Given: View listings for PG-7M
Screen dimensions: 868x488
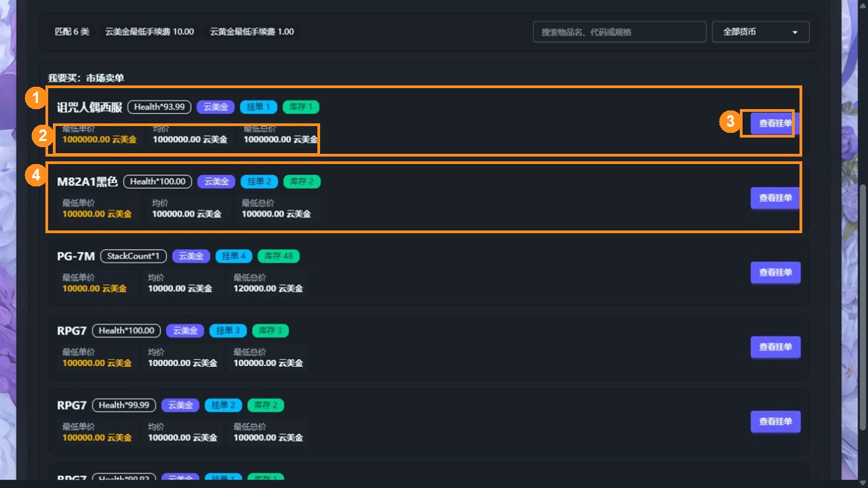Looking at the screenshot, I should coord(775,272).
